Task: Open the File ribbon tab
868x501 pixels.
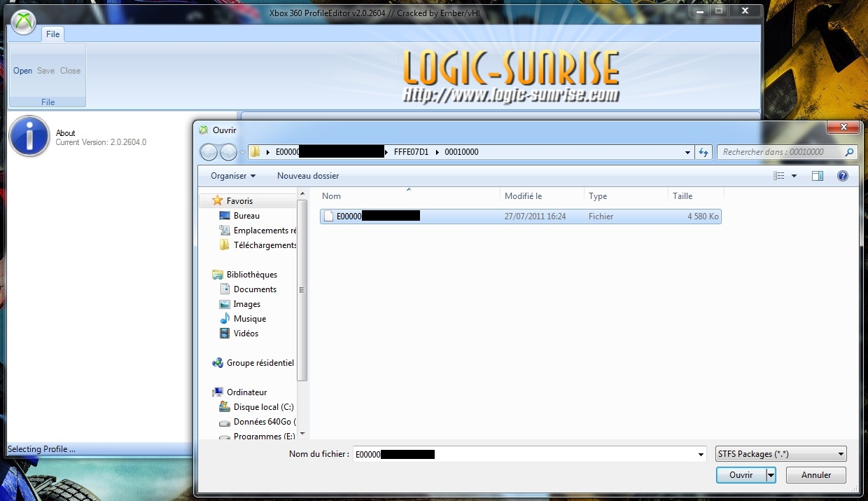Action: [x=53, y=34]
